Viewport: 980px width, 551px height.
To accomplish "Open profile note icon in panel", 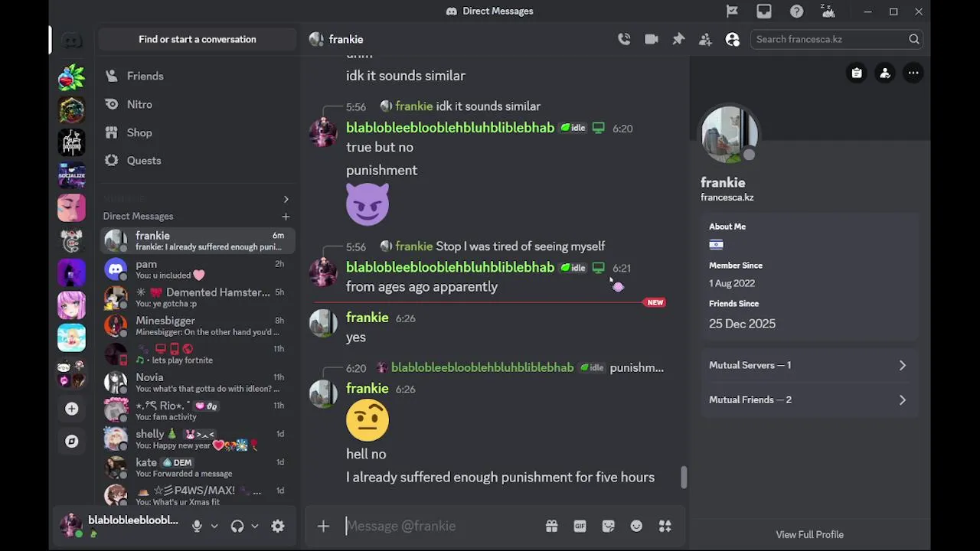I will pyautogui.click(x=857, y=73).
